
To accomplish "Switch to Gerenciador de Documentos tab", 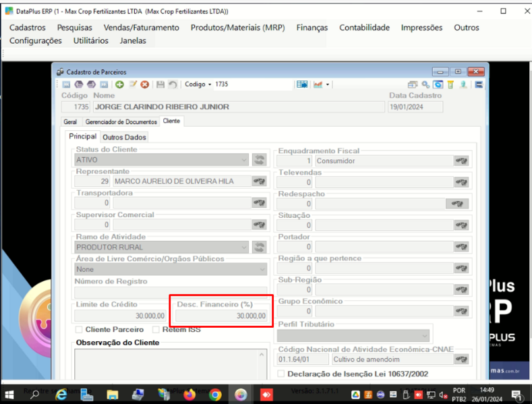I will click(x=121, y=121).
